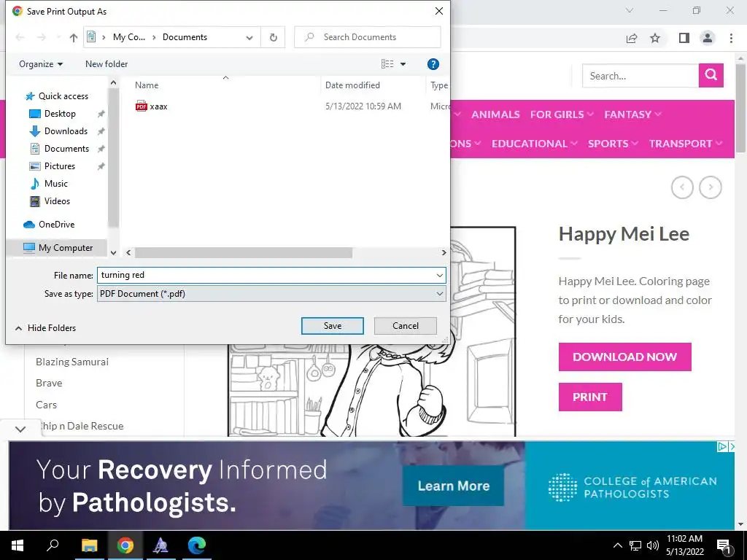Close the ad with X icon
The image size is (747, 560).
[732, 447]
